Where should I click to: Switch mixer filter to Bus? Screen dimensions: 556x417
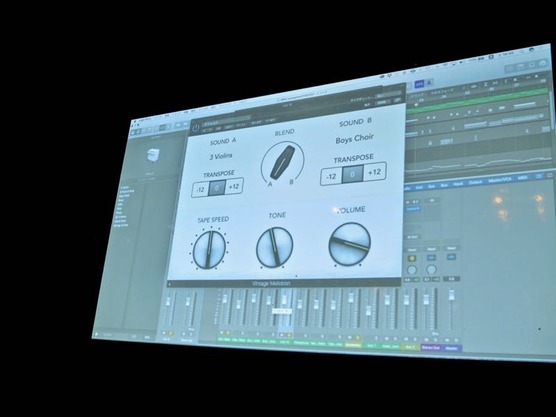tap(444, 185)
